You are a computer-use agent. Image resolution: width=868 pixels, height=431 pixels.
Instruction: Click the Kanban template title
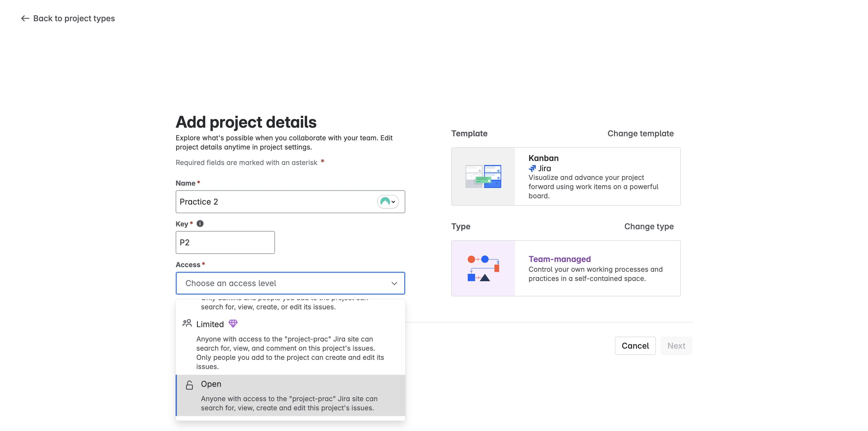tap(543, 158)
